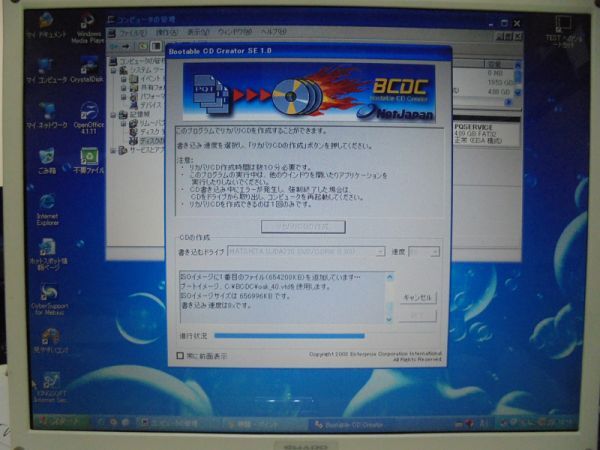Screen dimensions: 600x450
Task: Toggle always-on-top (常に前面表示) checkbox
Action: coord(180,356)
